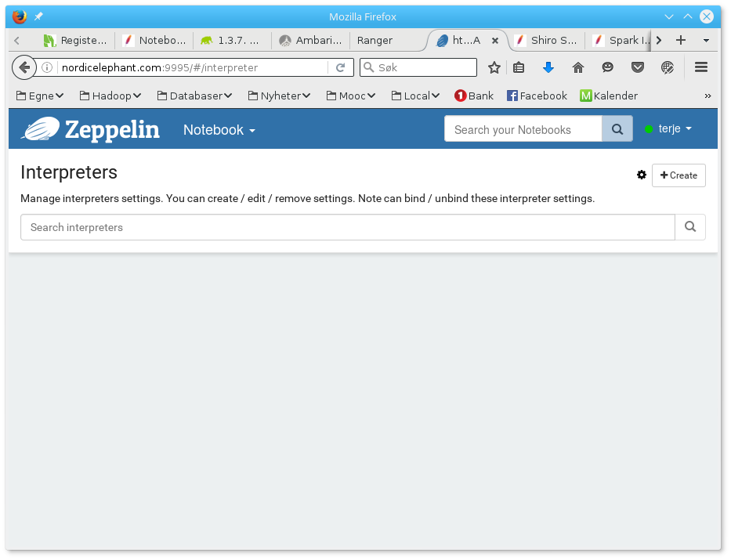Open the Bank bookmark
The height and width of the screenshot is (560, 731).
474,96
